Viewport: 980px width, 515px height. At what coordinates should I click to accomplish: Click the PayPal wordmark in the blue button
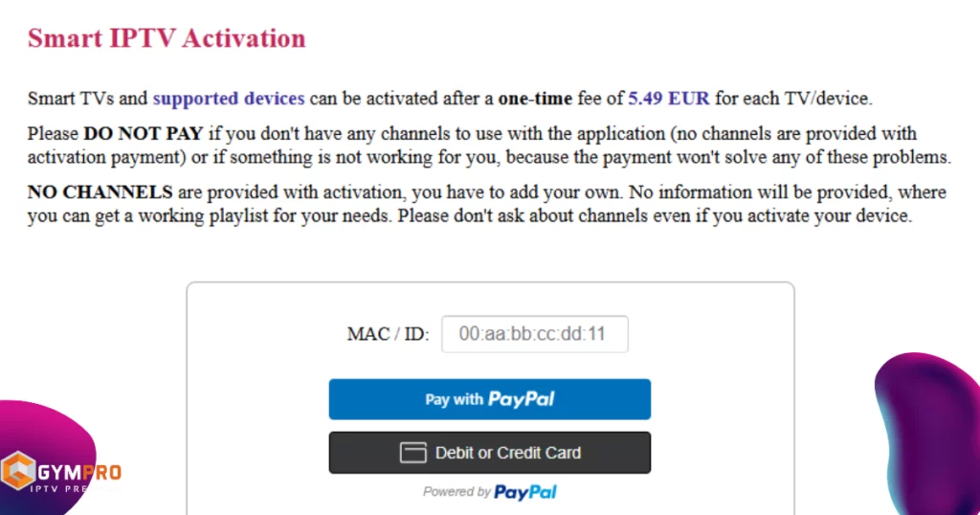(x=522, y=399)
